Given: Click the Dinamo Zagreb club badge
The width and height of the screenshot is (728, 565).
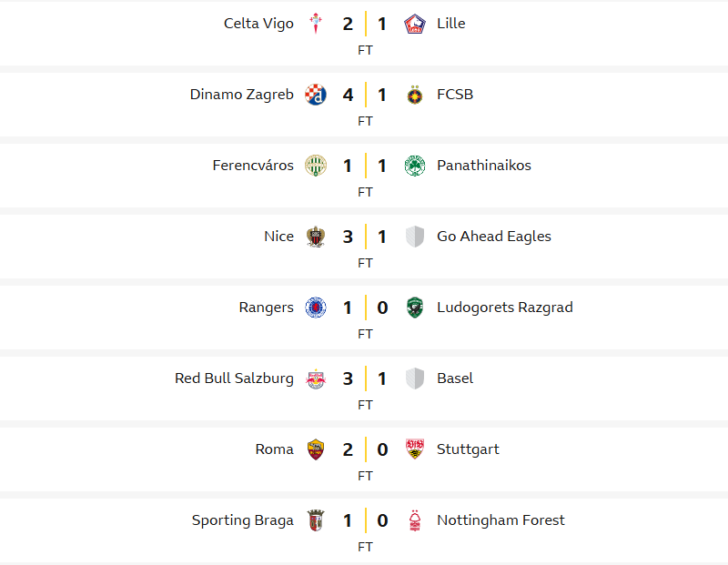Looking at the screenshot, I should 316,95.
